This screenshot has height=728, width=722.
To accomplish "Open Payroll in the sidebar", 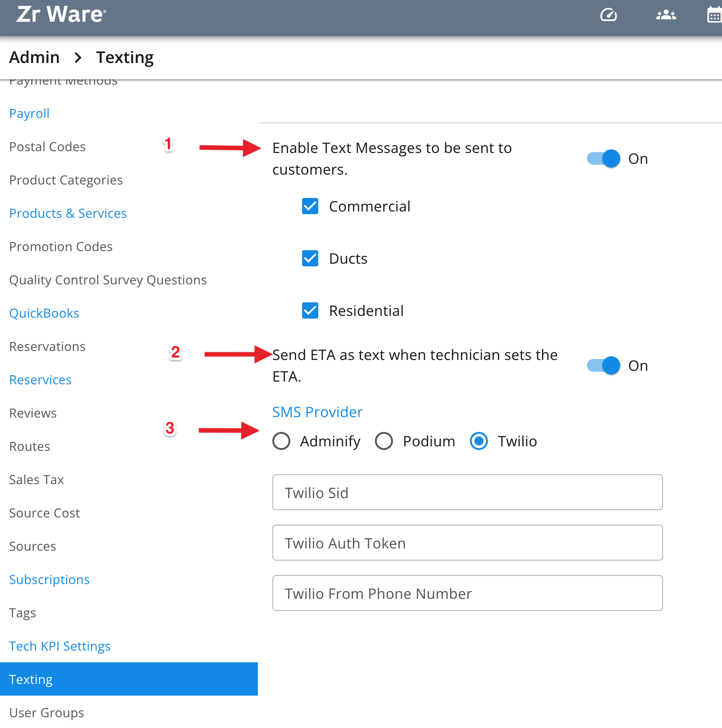I will 29,113.
